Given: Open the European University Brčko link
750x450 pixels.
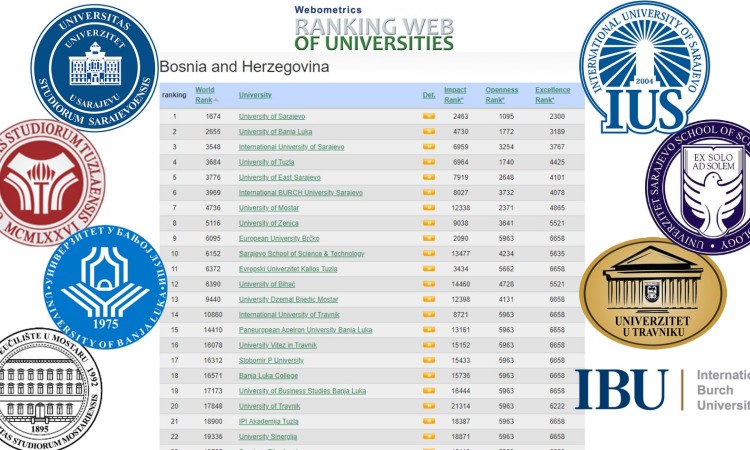Looking at the screenshot, I should [279, 238].
